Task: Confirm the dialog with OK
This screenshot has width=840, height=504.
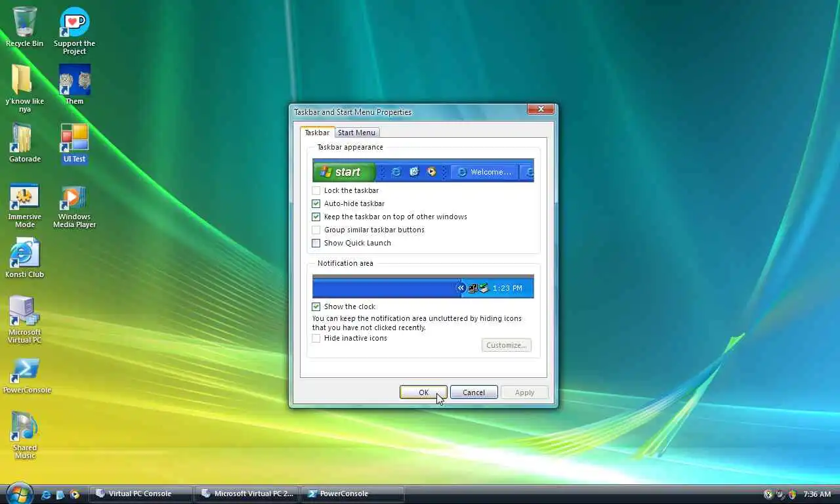Action: [x=423, y=392]
